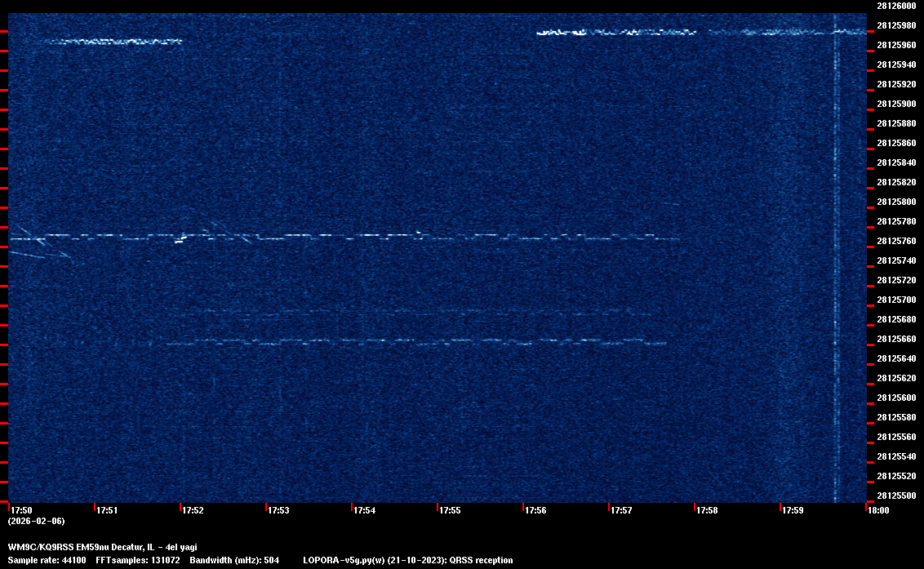The height and width of the screenshot is (569, 924).
Task: Select the 28125900 frequency label
Action: 896,104
